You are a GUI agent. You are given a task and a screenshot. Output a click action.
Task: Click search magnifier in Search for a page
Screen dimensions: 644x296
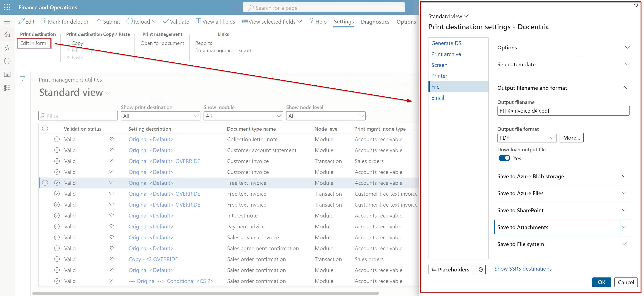click(x=251, y=8)
